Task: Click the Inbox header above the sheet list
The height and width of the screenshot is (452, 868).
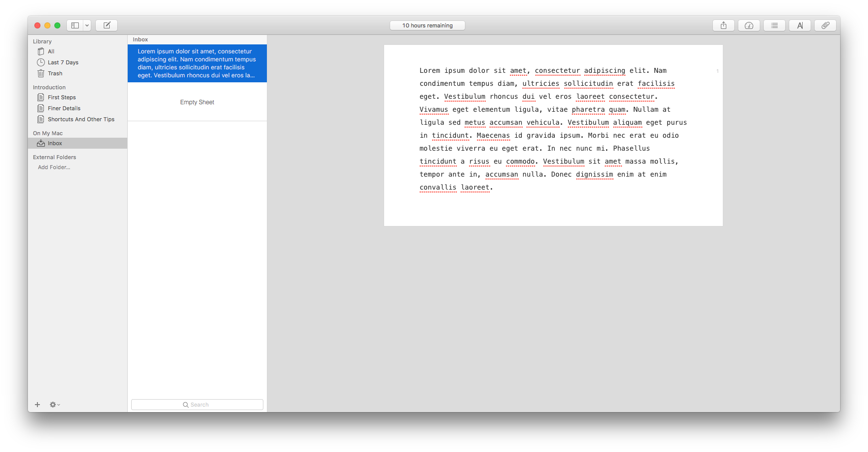Action: 140,39
